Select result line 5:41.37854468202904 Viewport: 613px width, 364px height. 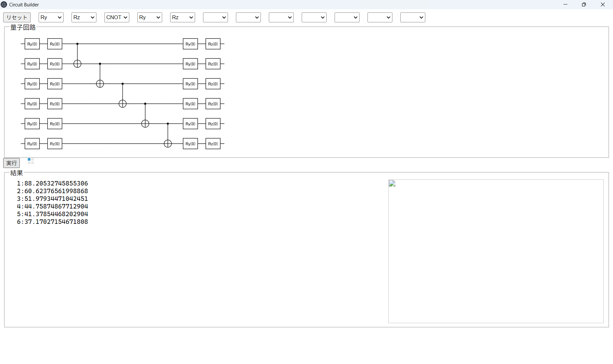click(52, 214)
